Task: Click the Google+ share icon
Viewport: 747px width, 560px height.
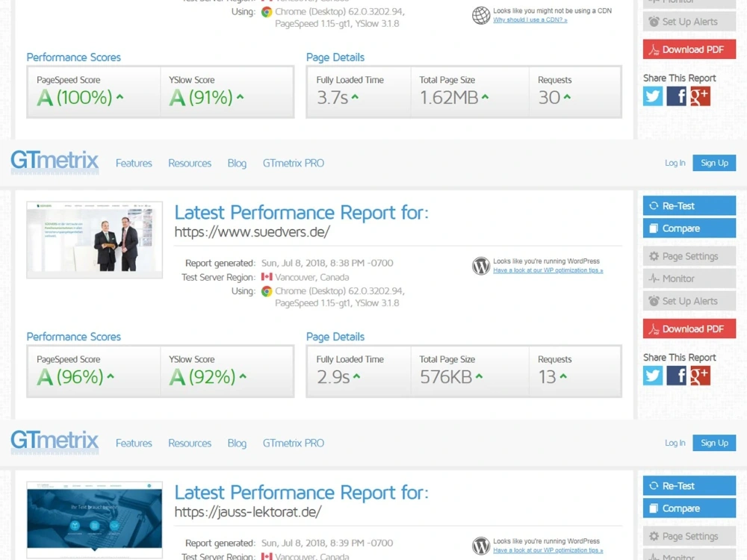Action: 699,376
